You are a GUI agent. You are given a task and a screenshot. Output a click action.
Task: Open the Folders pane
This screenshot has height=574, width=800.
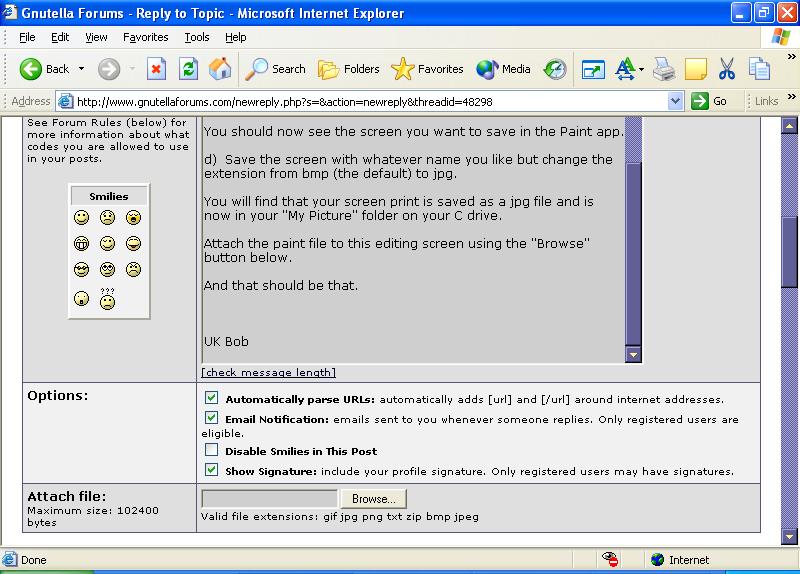point(348,69)
